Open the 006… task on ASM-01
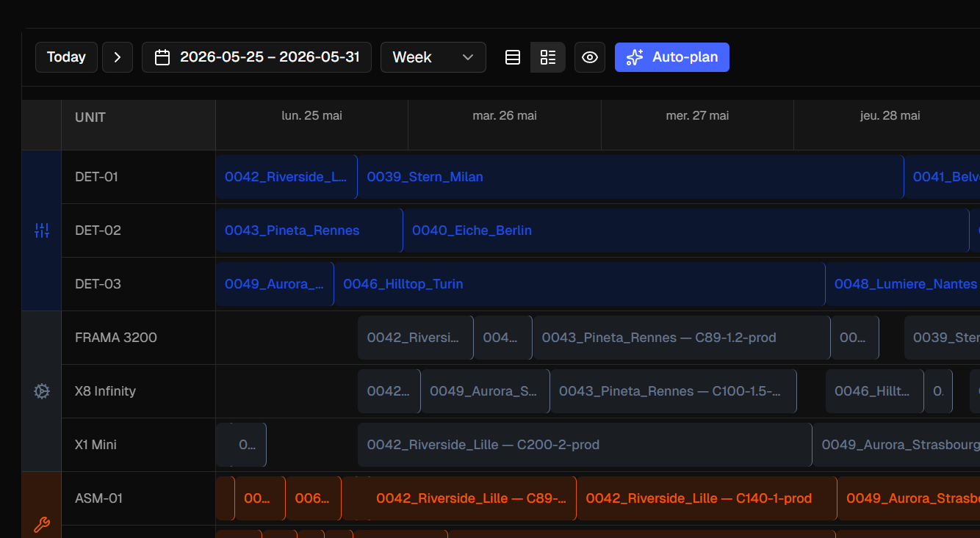The image size is (980, 538). click(314, 498)
